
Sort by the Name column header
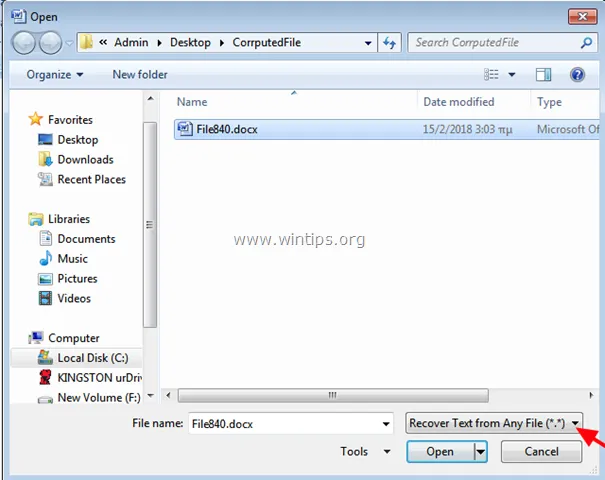click(192, 102)
